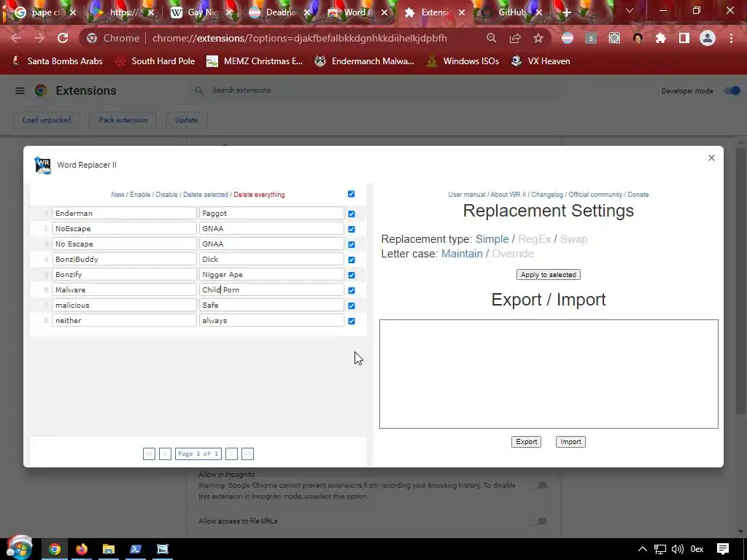Image resolution: width=747 pixels, height=560 pixels.
Task: Click the Search extensions field
Action: (374, 90)
